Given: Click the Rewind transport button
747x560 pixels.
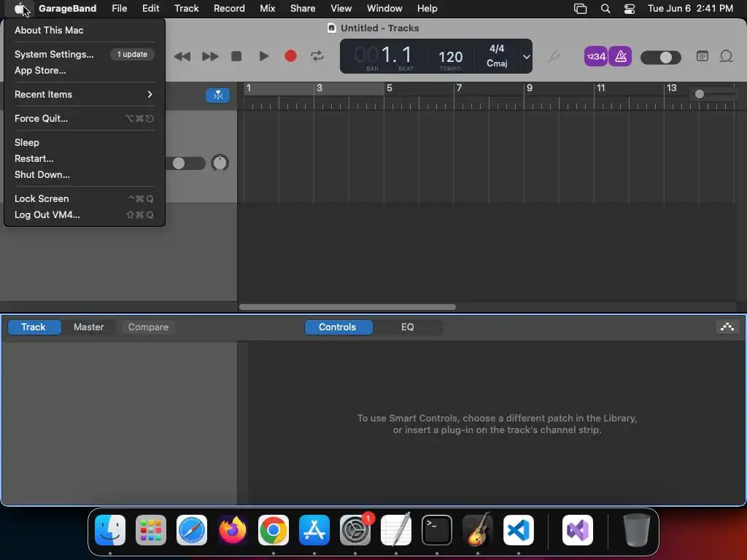Looking at the screenshot, I should 182,57.
